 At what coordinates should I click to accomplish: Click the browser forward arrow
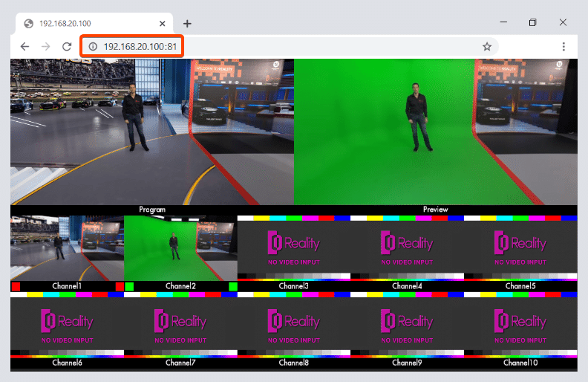46,47
